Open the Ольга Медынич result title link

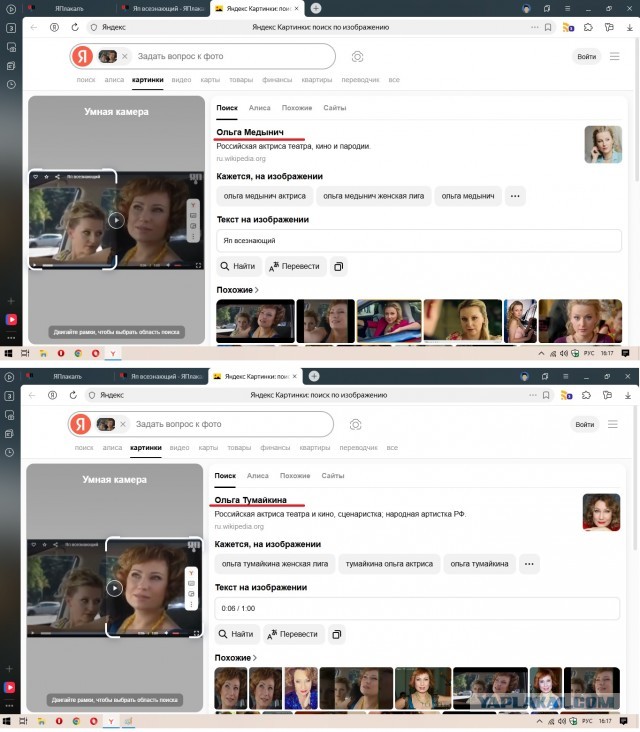pos(250,132)
